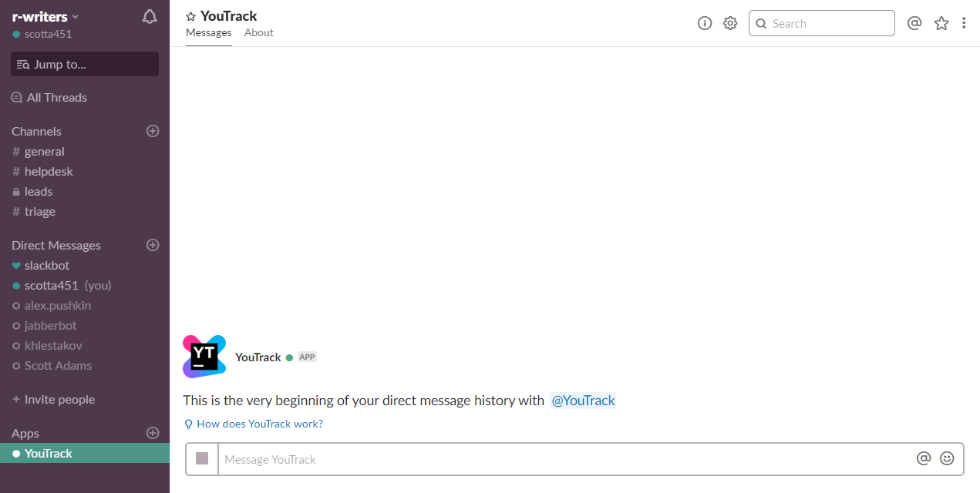This screenshot has height=493, width=980.
Task: Open starred items via the star icon
Action: point(941,24)
